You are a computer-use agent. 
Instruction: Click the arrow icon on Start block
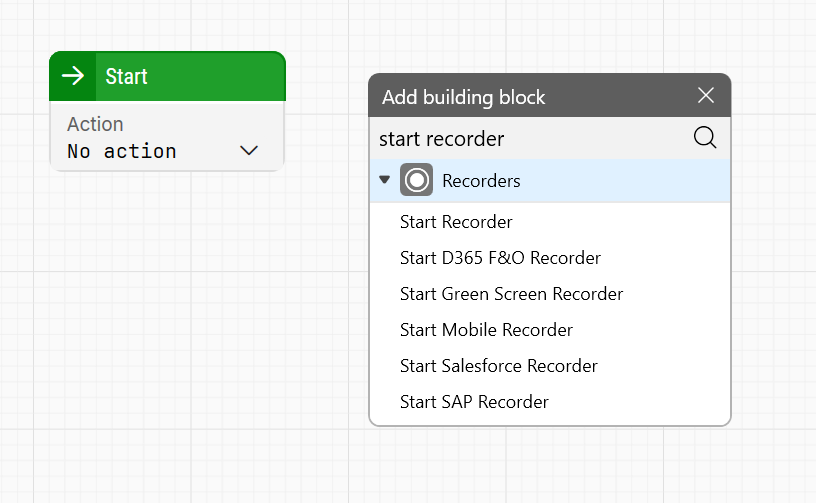(x=72, y=77)
